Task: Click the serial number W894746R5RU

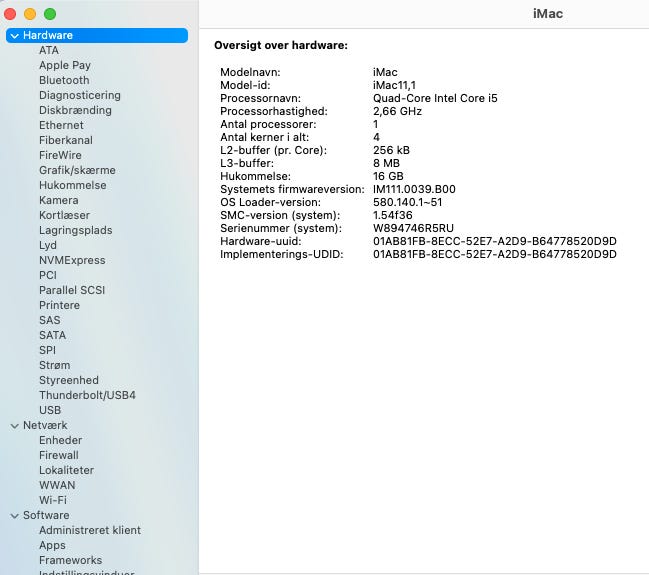Action: pyautogui.click(x=413, y=229)
